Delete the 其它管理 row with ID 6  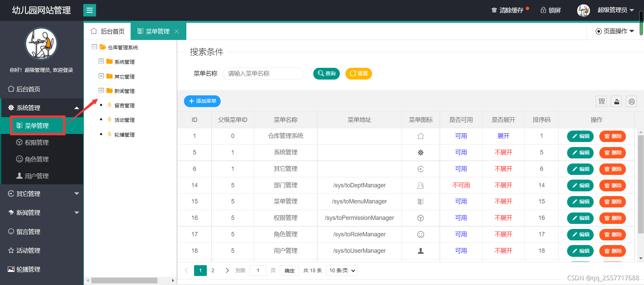(x=613, y=169)
